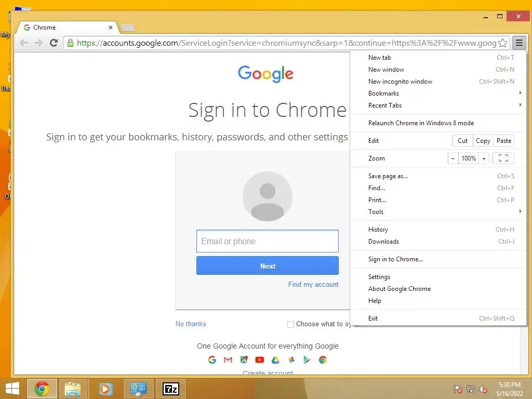Follow the Find my account link

point(313,284)
